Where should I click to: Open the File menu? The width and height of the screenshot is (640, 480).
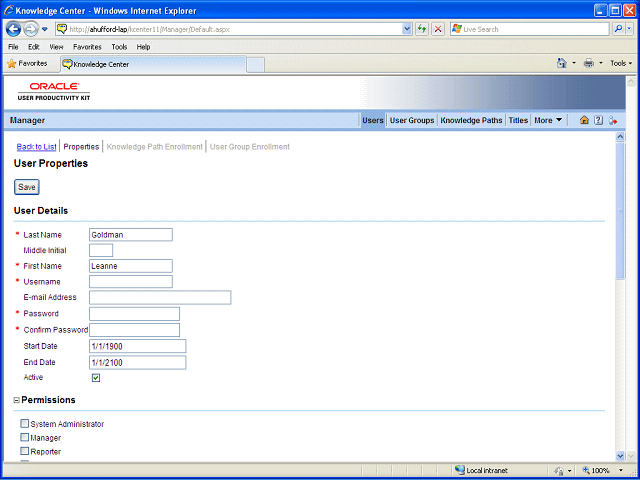coord(13,47)
